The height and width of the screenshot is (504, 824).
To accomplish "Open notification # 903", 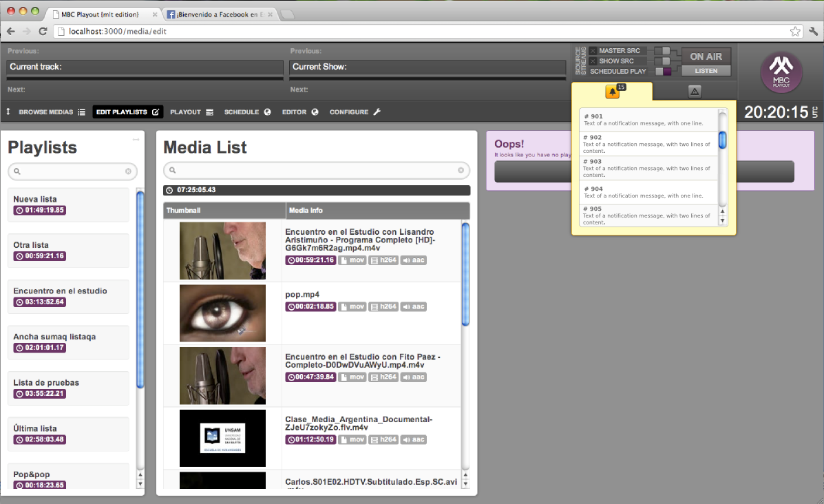I will pyautogui.click(x=648, y=168).
